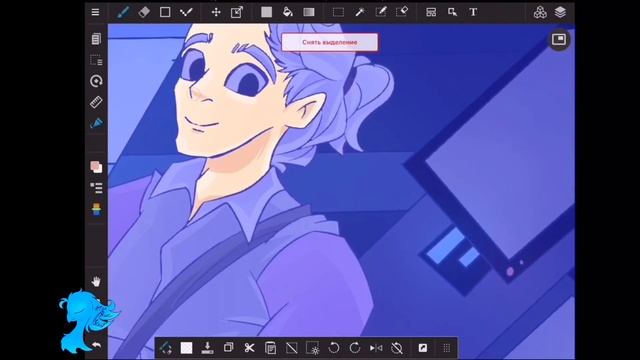This screenshot has height=360, width=640.
Task: Open the materials cubes panel
Action: coord(540,12)
